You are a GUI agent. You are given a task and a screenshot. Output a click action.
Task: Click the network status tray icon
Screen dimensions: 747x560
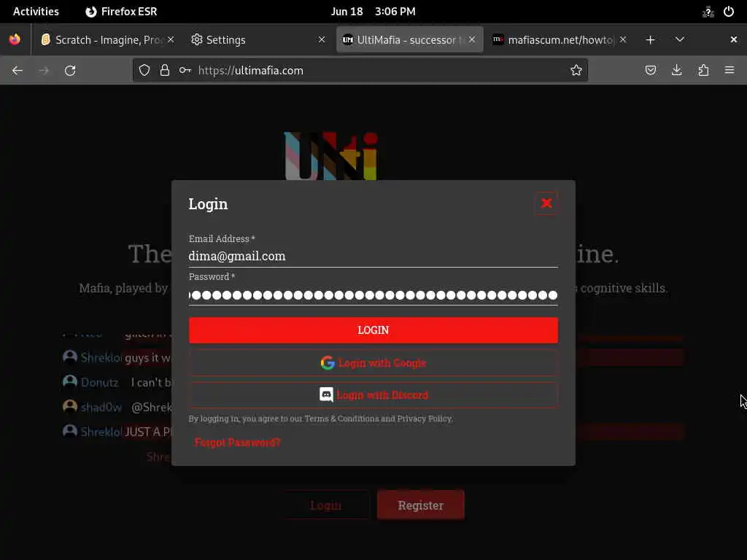point(708,12)
